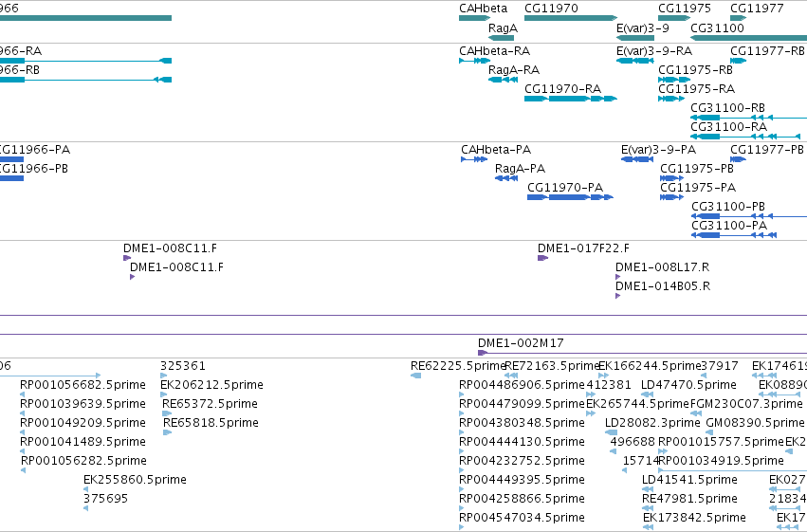Select EST RP001056282.5prime
Image resolution: width=807 pixels, height=532 pixels.
(x=23, y=470)
